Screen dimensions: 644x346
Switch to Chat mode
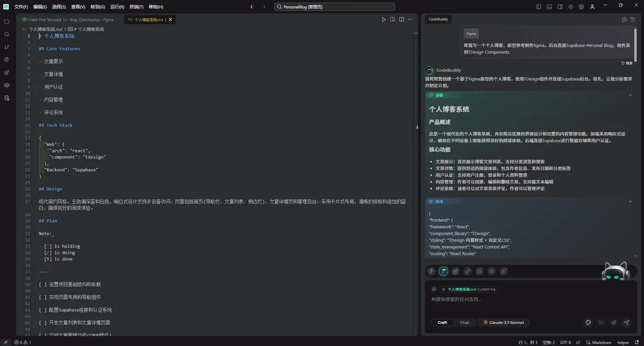tap(465, 323)
